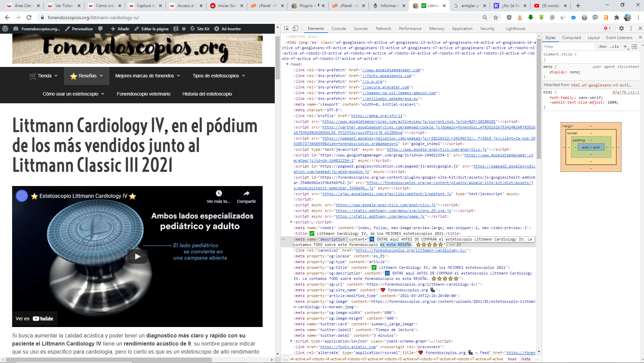Switch to the Console tab
This screenshot has width=644, height=363.
click(339, 29)
